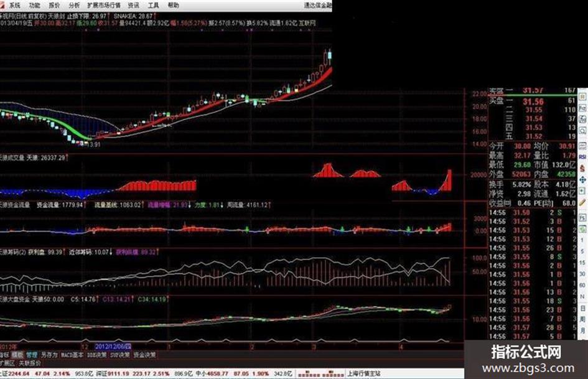
Task: Click the 上海行情主站 status text
Action: [364, 374]
